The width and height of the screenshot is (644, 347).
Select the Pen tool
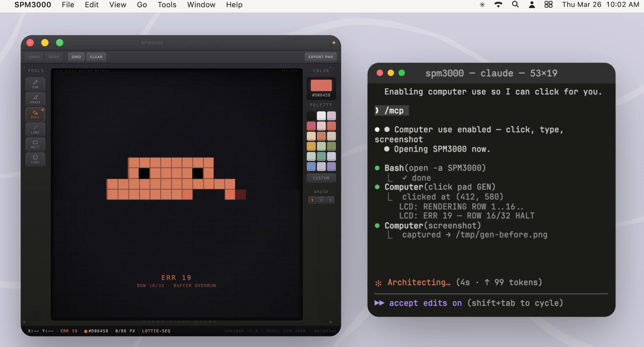point(35,84)
